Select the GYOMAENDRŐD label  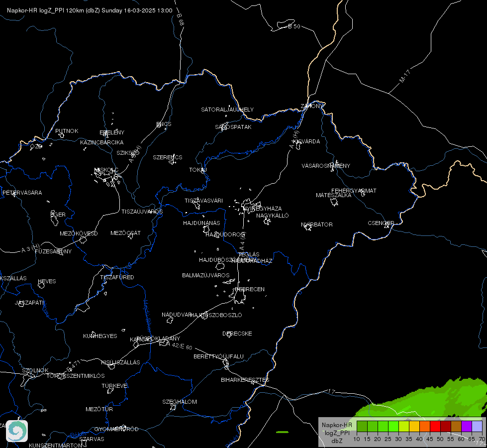pyautogui.click(x=116, y=429)
